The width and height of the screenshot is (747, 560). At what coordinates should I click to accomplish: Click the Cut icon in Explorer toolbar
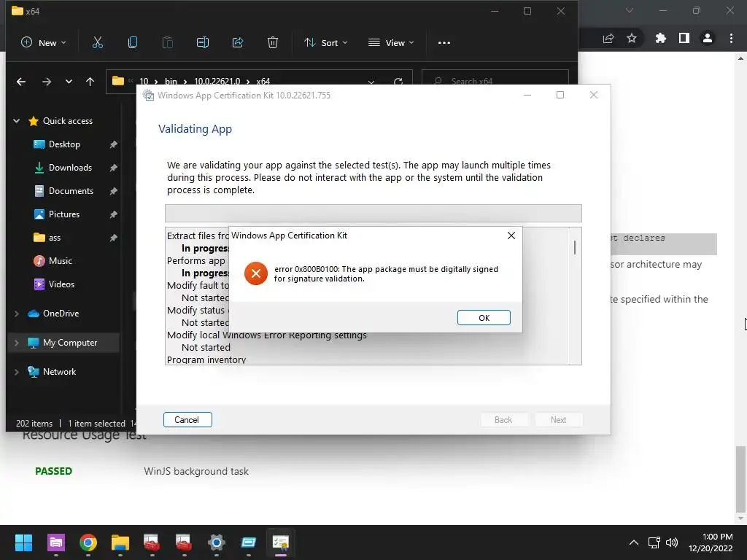tap(98, 42)
